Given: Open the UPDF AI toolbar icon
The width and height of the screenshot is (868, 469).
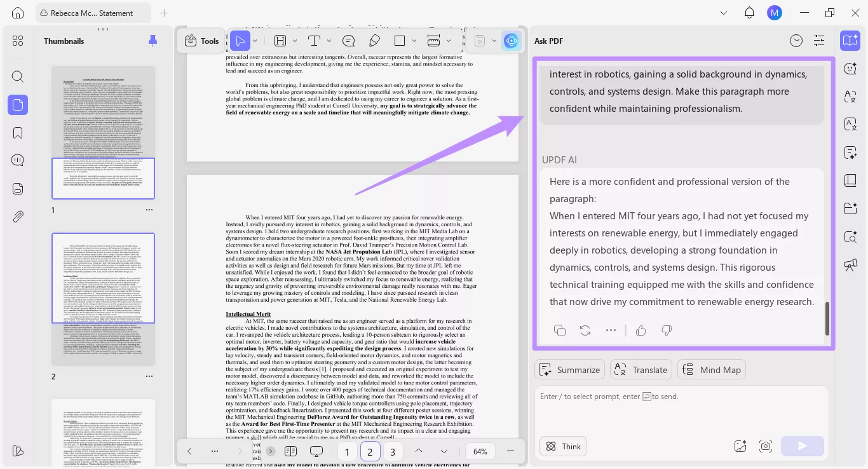Looking at the screenshot, I should pos(511,40).
